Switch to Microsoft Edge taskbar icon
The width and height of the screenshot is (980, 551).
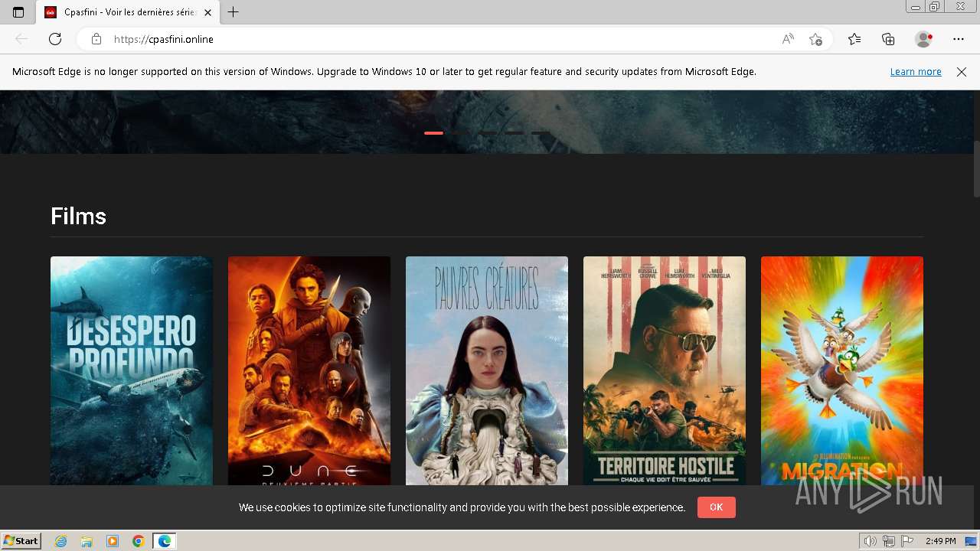164,541
